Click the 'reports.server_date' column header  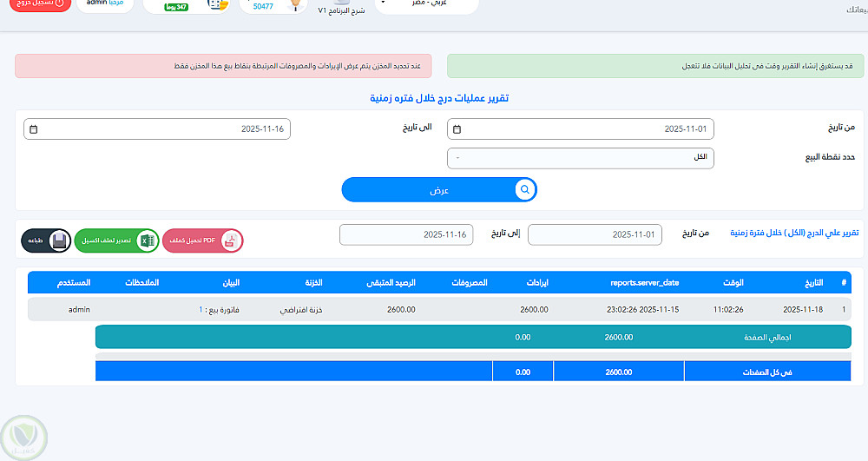(644, 283)
